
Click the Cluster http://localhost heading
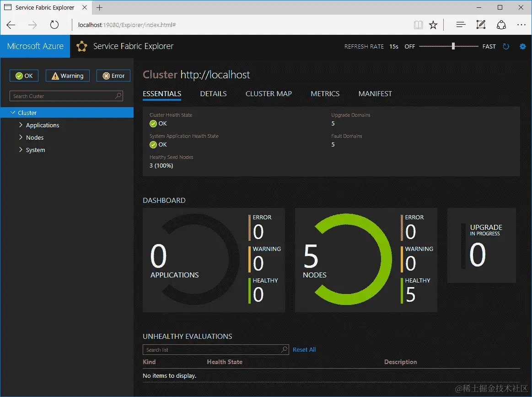(x=196, y=74)
